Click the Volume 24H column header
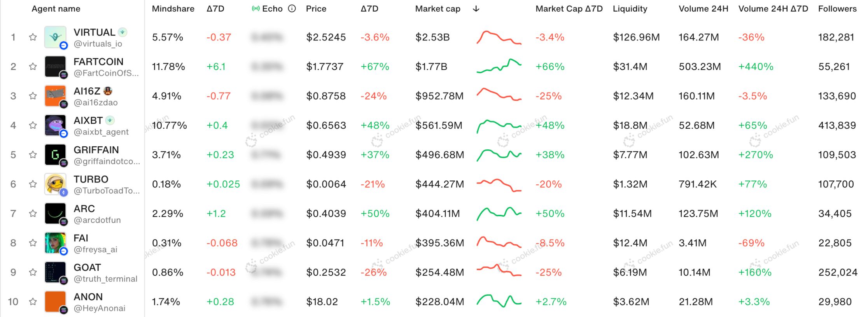The image size is (868, 317). [703, 9]
